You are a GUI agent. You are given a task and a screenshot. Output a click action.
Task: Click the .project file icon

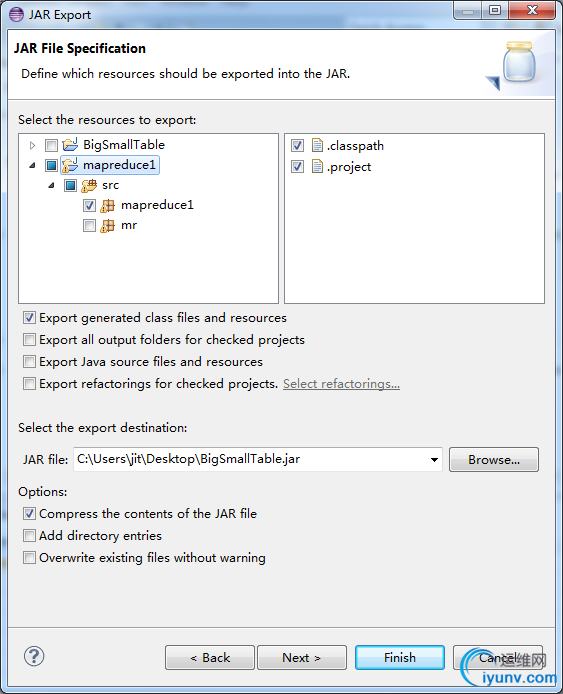pyautogui.click(x=317, y=166)
